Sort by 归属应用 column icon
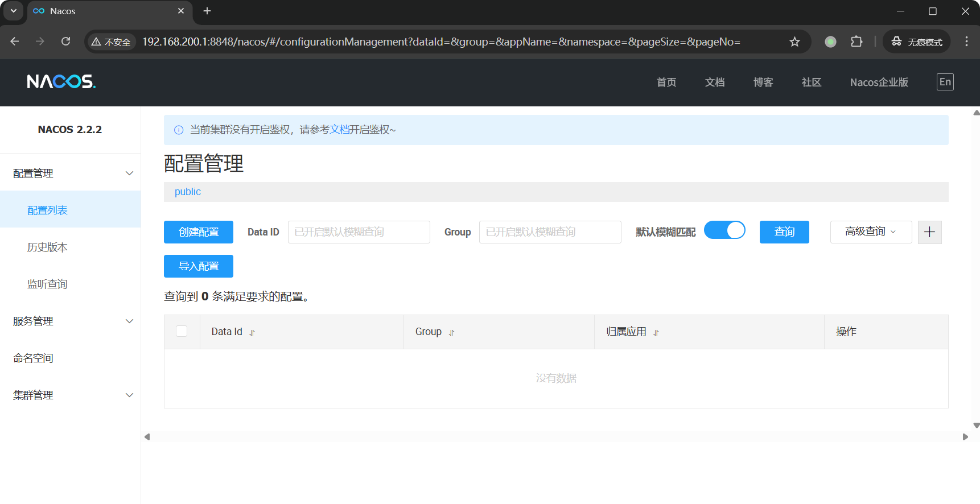The image size is (980, 504). 656,333
